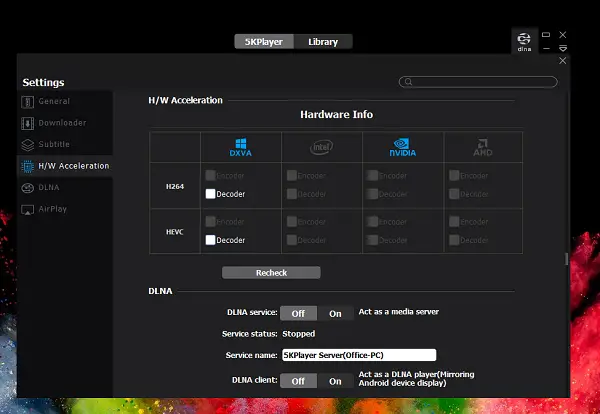Image resolution: width=600 pixels, height=414 pixels.
Task: Click the Recheck button
Action: click(x=271, y=273)
